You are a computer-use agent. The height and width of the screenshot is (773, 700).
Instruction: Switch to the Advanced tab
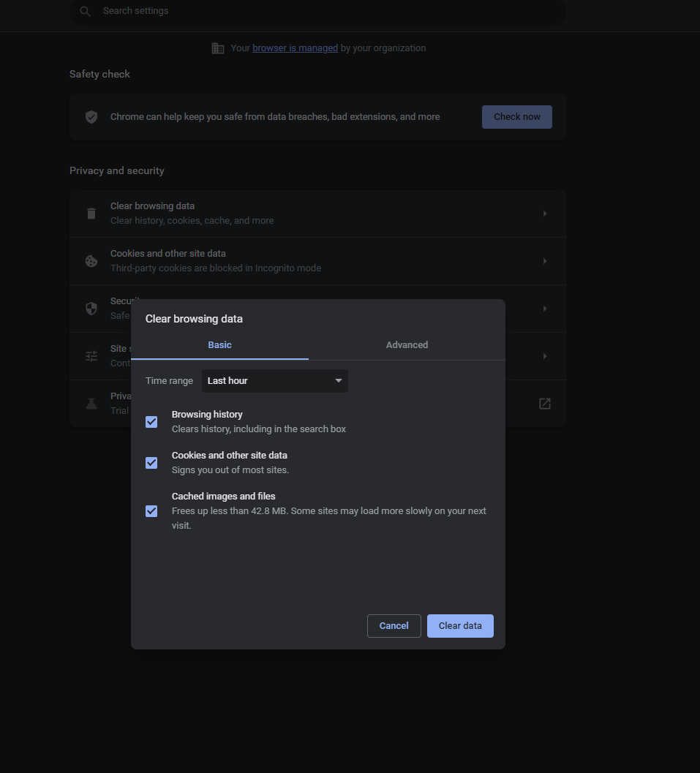click(407, 345)
